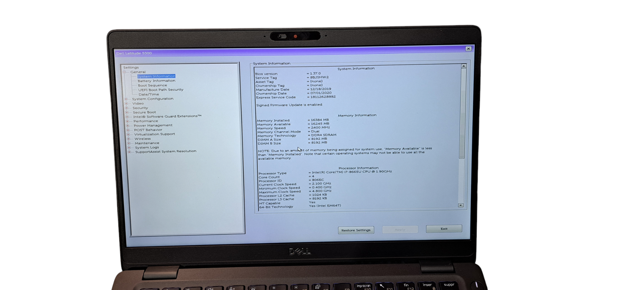Expand the System Configuration node
Image resolution: width=644 pixels, height=290 pixels.
(126, 99)
